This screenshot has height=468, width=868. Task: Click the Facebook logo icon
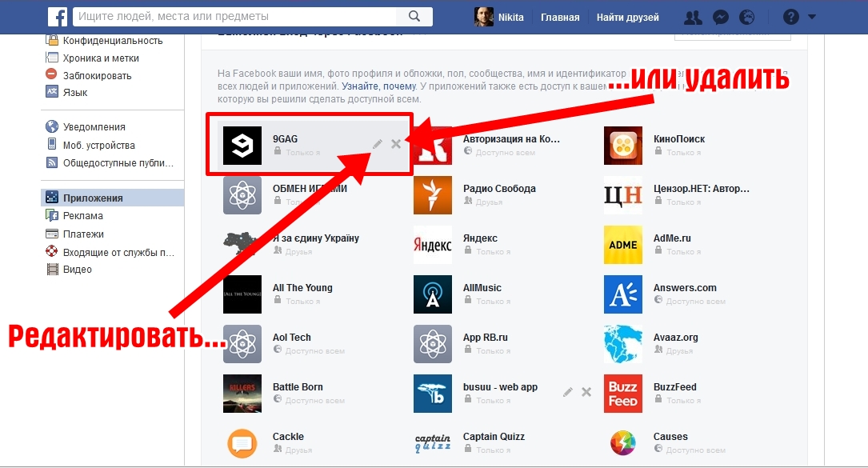click(x=58, y=16)
